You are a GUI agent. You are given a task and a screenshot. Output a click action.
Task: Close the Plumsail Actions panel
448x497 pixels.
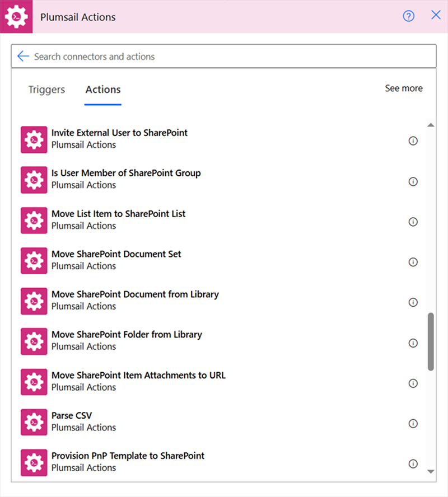[x=436, y=15]
